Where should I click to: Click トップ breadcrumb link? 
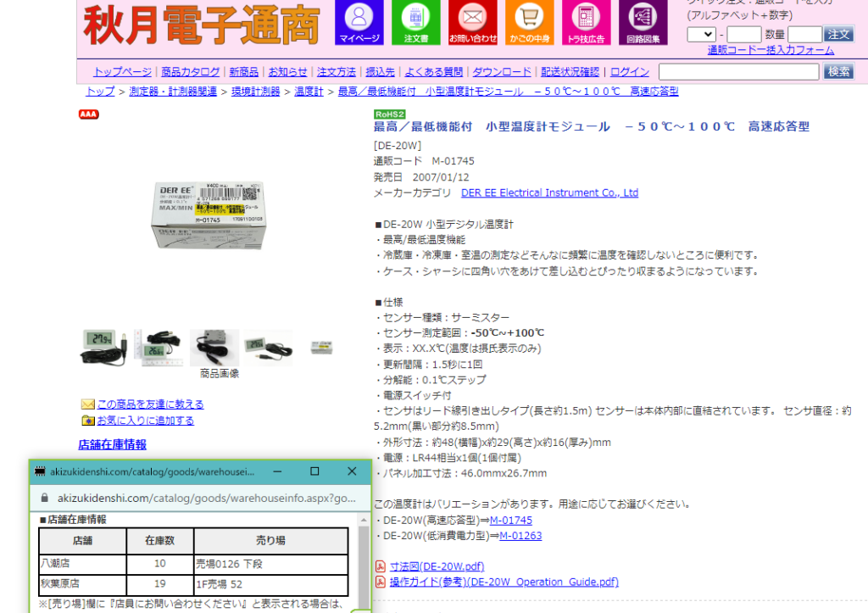100,92
